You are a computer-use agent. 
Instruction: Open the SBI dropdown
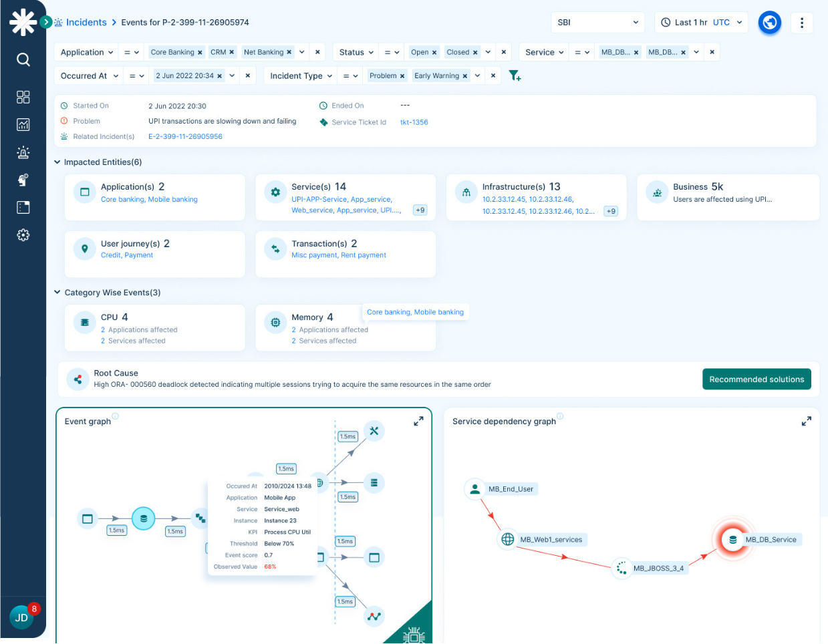(597, 23)
